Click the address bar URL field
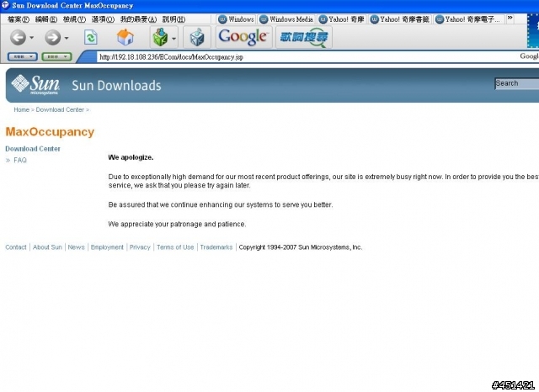 (x=307, y=57)
